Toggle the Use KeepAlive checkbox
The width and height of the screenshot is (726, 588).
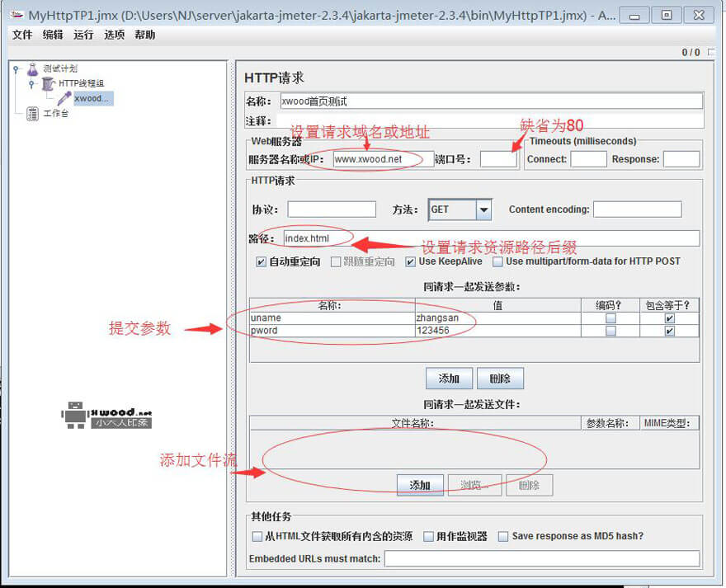click(x=410, y=262)
